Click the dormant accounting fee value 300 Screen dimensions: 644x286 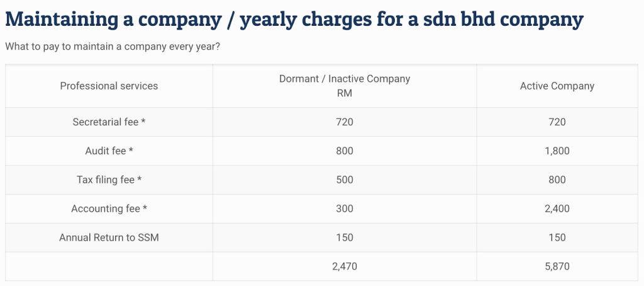(x=345, y=209)
